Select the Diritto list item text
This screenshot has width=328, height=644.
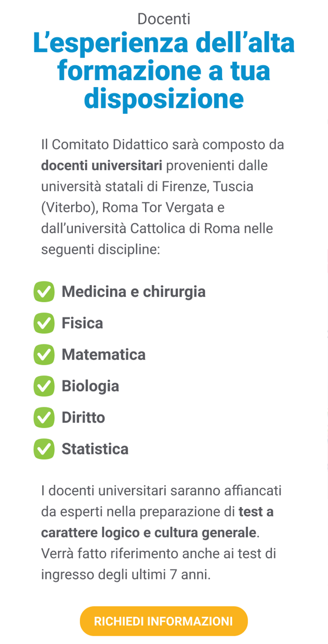pos(83,417)
